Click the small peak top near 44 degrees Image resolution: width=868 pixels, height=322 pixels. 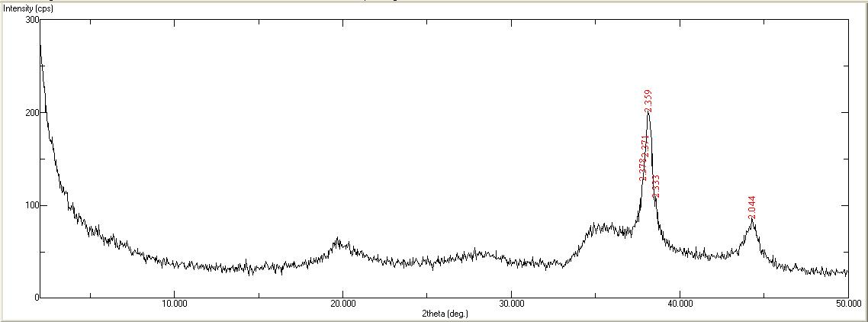(x=752, y=221)
